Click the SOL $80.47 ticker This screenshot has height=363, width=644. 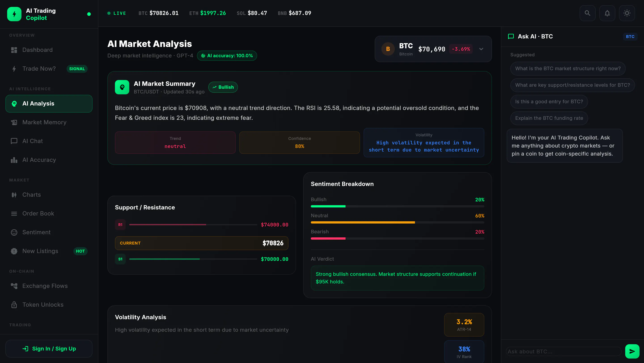252,13
